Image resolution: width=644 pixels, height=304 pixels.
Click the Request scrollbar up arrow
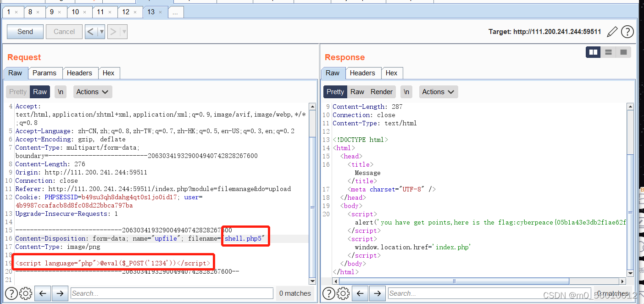click(x=313, y=107)
